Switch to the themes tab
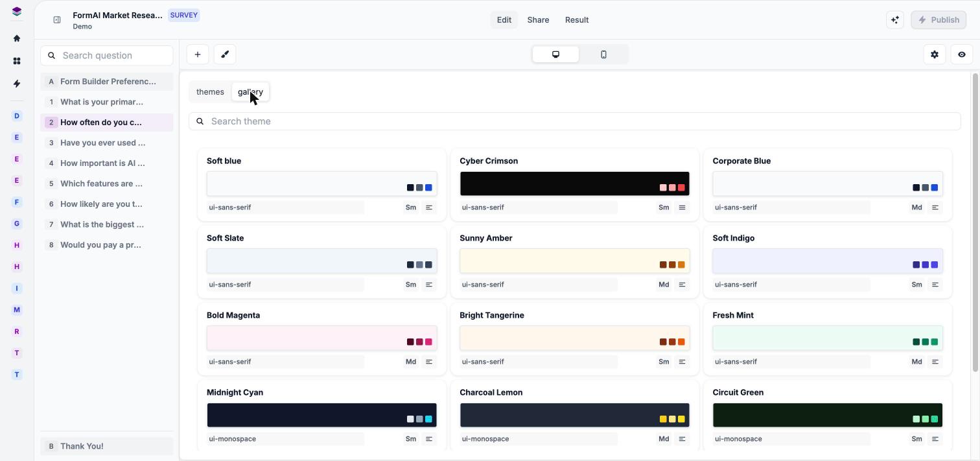 210,92
